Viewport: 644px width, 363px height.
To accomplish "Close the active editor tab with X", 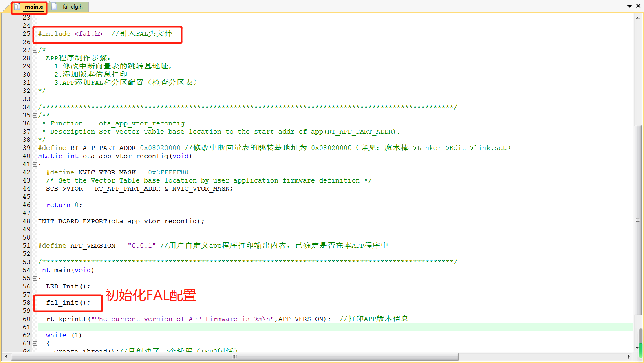I will click(638, 6).
